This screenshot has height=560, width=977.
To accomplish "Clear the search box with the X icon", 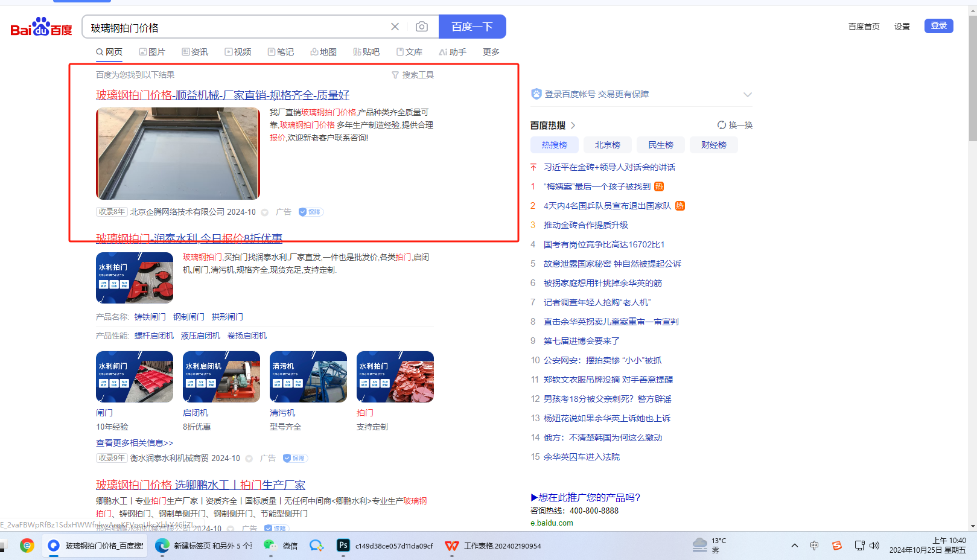I will tap(395, 27).
